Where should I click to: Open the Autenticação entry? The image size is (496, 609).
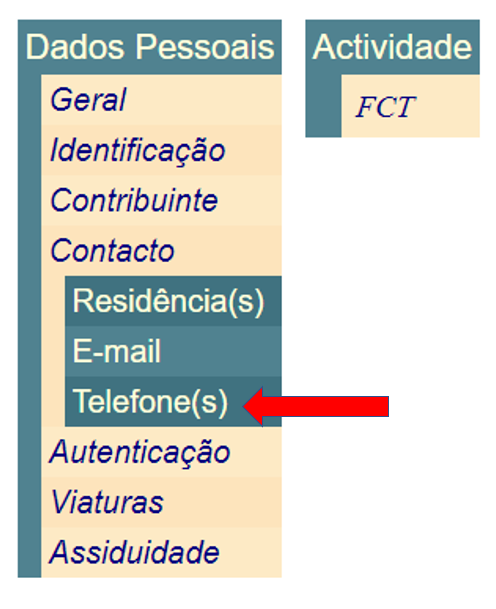coord(162,452)
